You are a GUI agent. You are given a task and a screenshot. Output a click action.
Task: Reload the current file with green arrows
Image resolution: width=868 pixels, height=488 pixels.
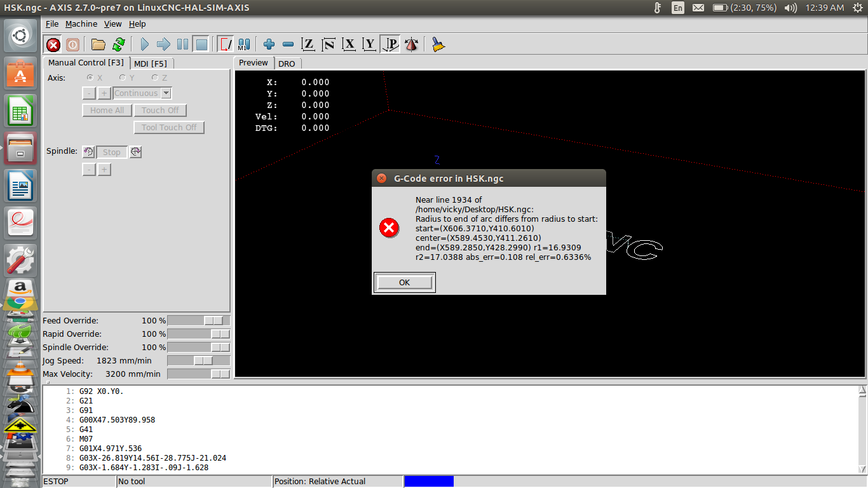coord(118,44)
